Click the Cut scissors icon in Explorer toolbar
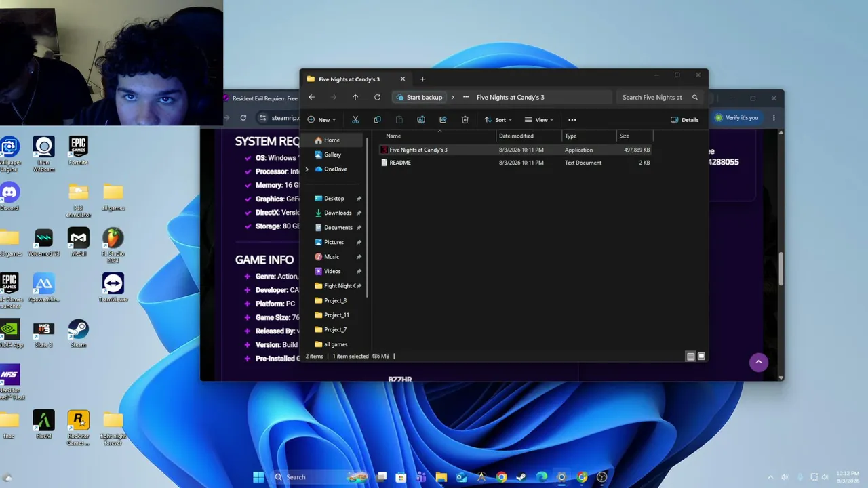This screenshot has height=488, width=868. [x=355, y=120]
